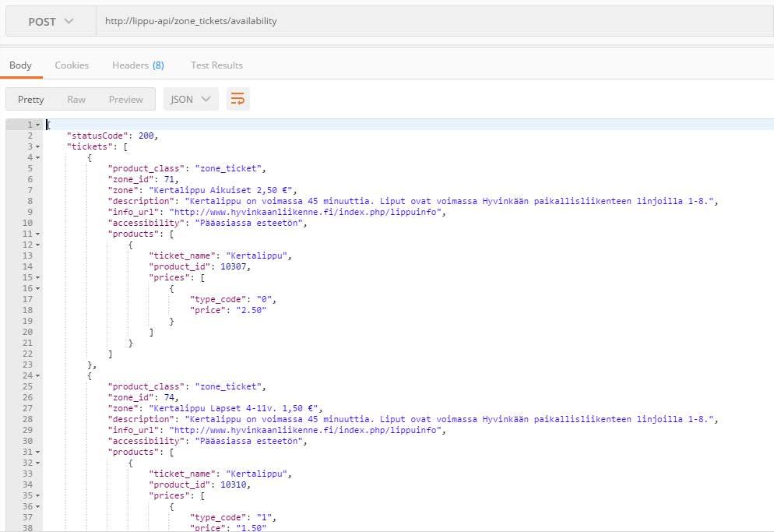Screen dimensions: 774x532
Task: Select the Pretty view button
Action: [30, 99]
